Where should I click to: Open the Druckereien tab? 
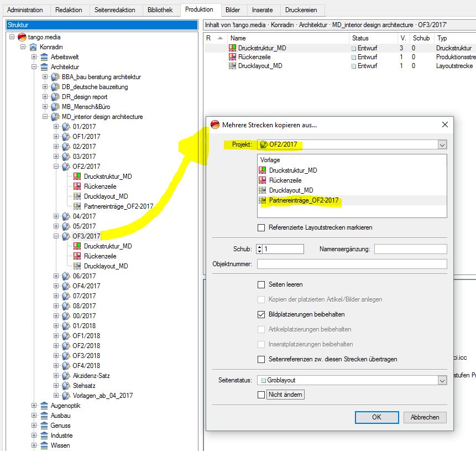click(301, 10)
